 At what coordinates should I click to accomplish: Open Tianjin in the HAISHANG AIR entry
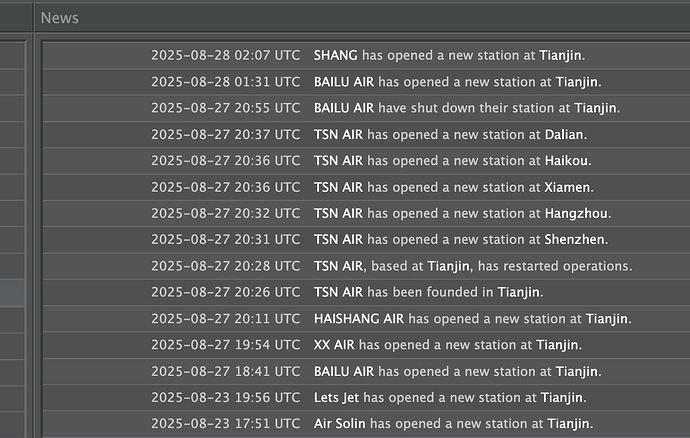(606, 319)
